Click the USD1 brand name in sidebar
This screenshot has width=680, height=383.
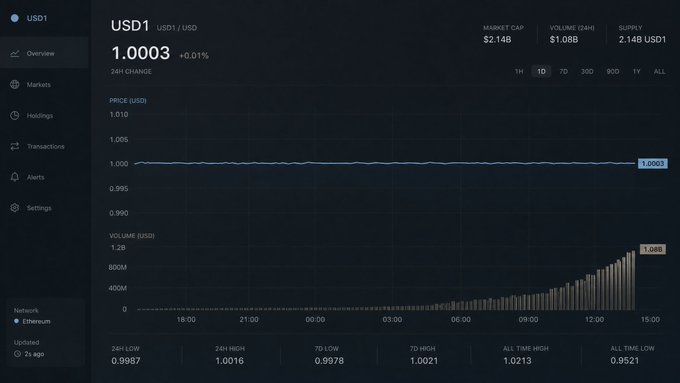[37, 18]
